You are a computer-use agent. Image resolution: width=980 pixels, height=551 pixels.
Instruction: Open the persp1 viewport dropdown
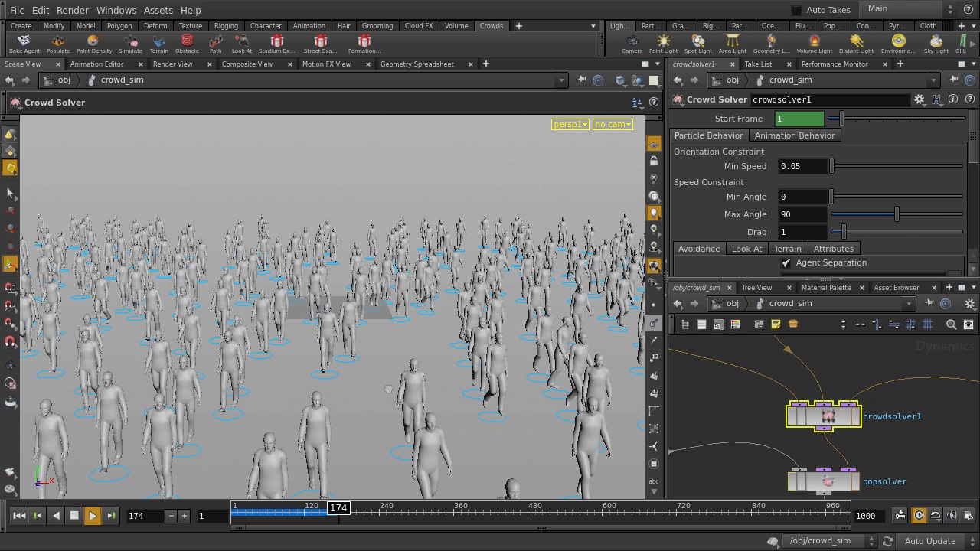[x=570, y=124]
